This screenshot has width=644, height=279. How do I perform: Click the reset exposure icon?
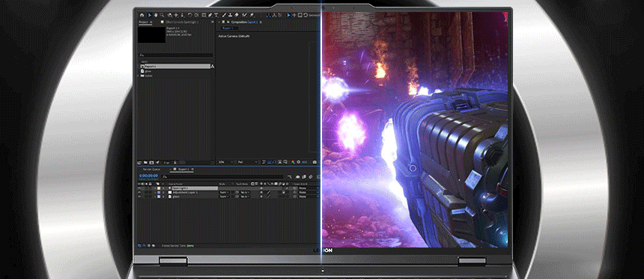pyautogui.click(x=299, y=162)
